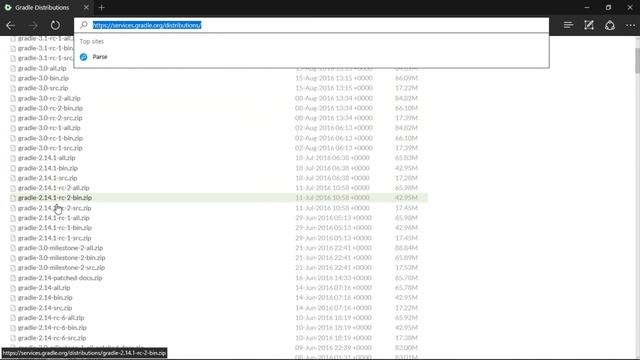The height and width of the screenshot is (360, 640).
Task: Download gradle-2.14-src.zip
Action: 45,308
